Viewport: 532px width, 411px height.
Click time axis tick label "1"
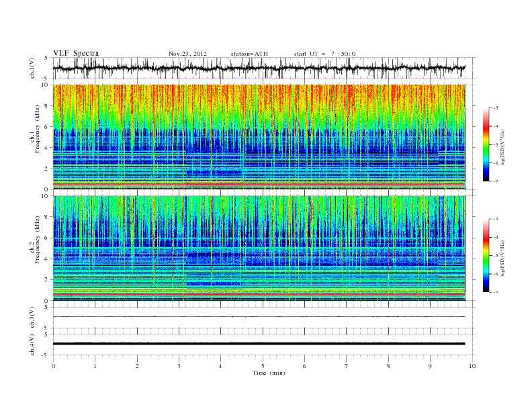pos(95,366)
